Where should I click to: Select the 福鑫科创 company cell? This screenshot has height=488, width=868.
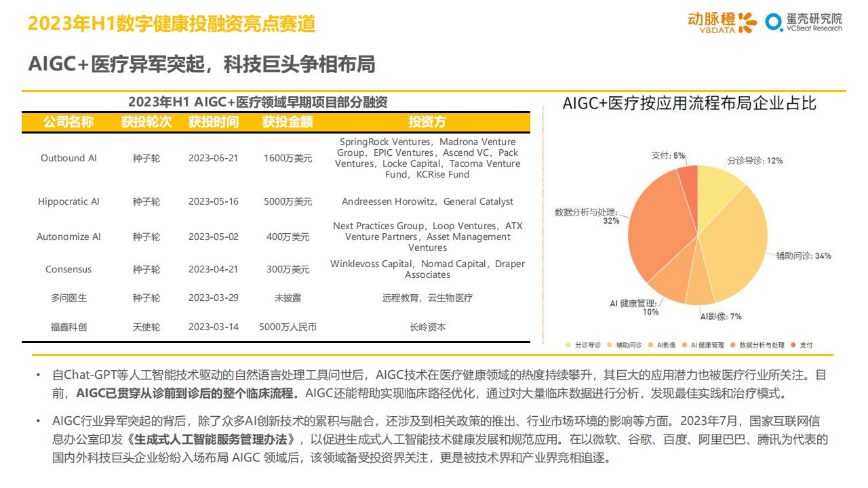coord(68,327)
